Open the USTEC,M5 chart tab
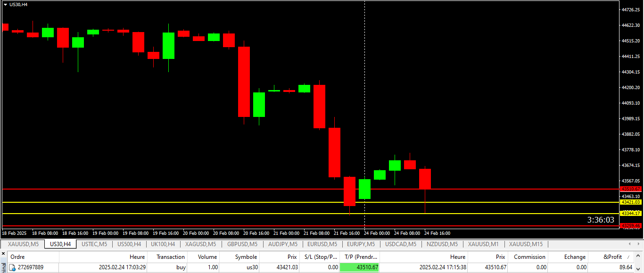 (x=94, y=244)
